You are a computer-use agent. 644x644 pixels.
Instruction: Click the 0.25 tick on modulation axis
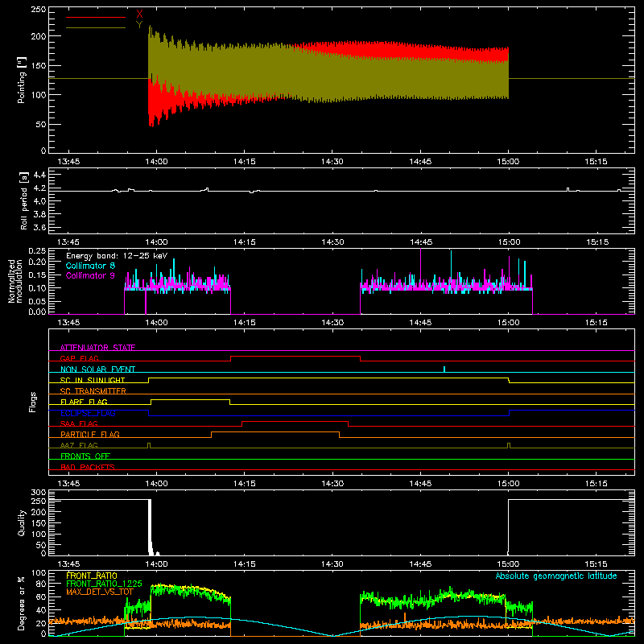(x=37, y=250)
